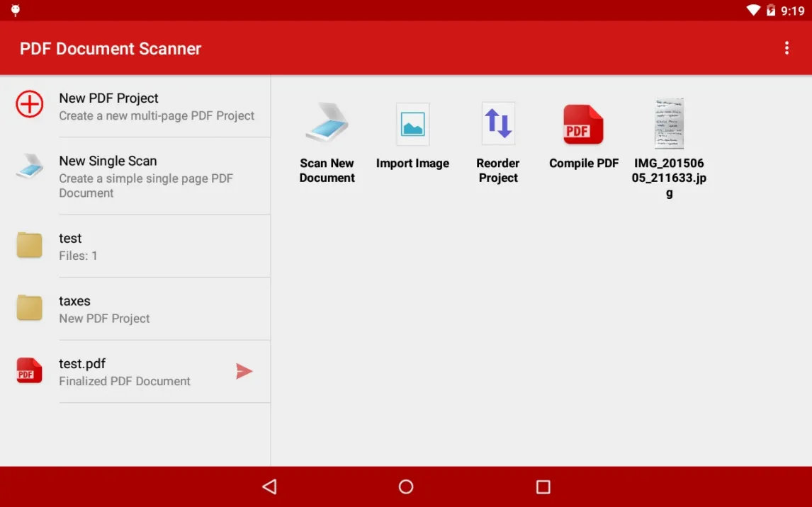The height and width of the screenshot is (507, 812).
Task: Open the Import Image icon
Action: click(412, 125)
